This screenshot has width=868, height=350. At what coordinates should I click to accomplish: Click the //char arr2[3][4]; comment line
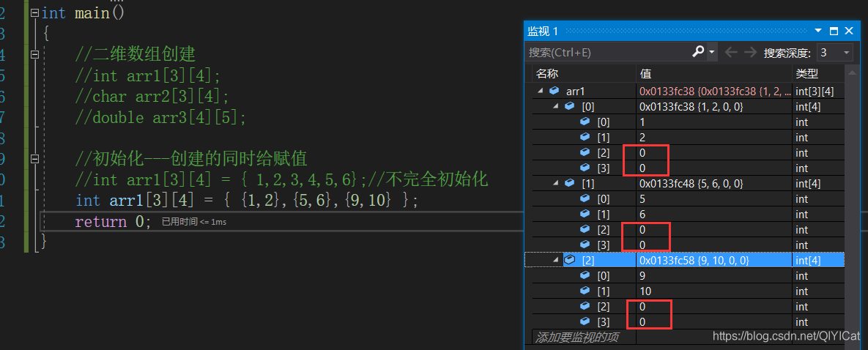coord(152,96)
